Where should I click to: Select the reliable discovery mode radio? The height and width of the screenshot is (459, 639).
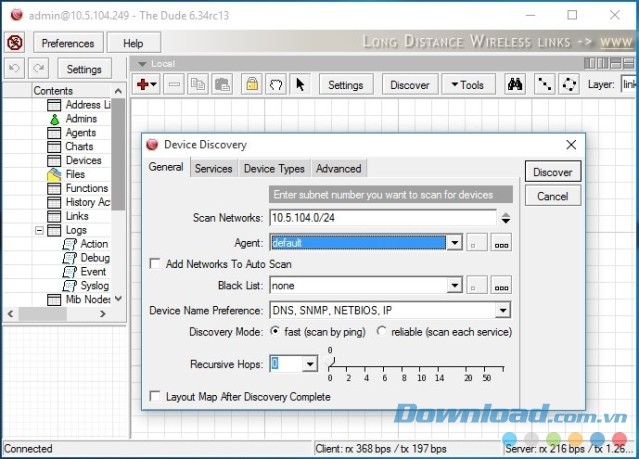(x=382, y=331)
